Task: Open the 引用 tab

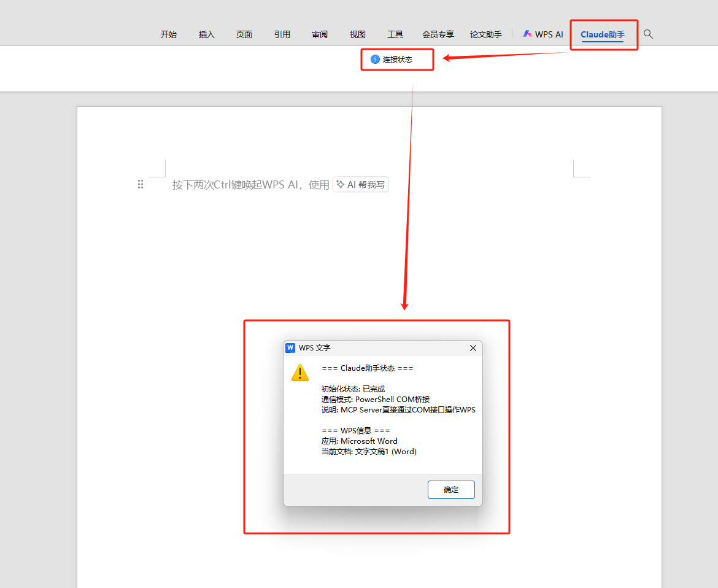Action: click(x=282, y=34)
